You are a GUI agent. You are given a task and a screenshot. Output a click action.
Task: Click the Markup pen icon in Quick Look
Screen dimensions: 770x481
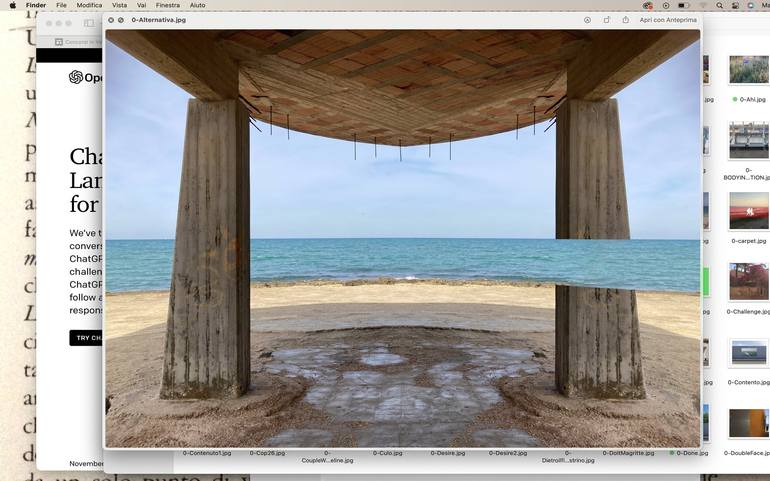587,20
